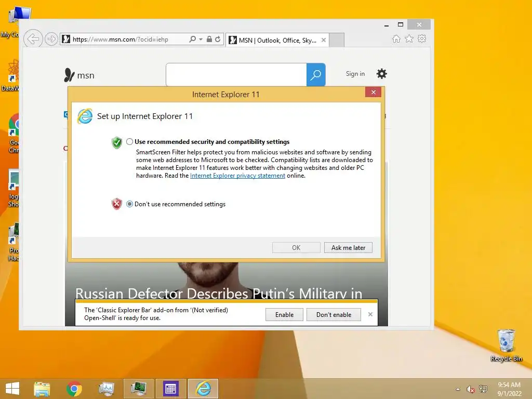
Task: Click the search magnifier in address bar
Action: 192,39
